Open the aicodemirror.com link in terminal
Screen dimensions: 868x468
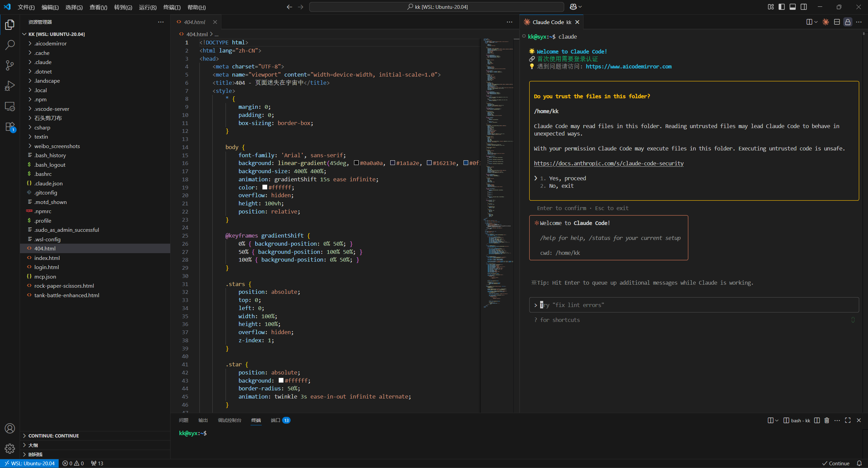(628, 66)
